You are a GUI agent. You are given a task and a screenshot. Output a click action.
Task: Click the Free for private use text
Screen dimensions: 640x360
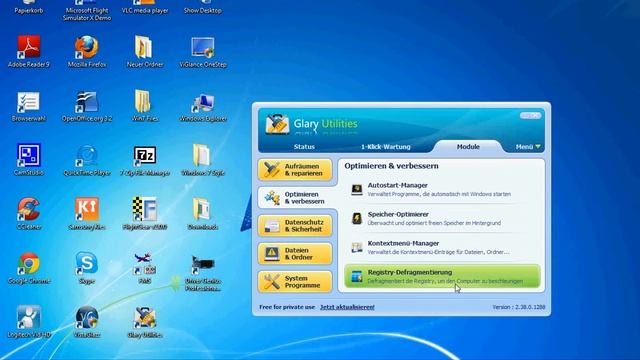click(x=287, y=307)
